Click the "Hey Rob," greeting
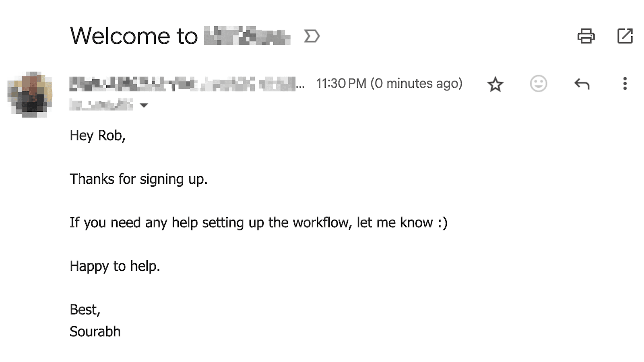 [x=97, y=136]
